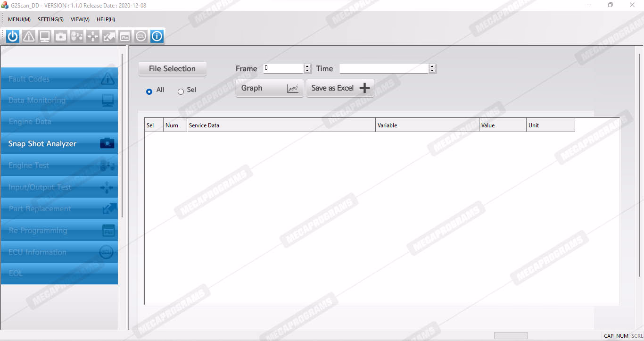This screenshot has width=644, height=341.
Task: Open the MENU(M) menu
Action: 19,19
